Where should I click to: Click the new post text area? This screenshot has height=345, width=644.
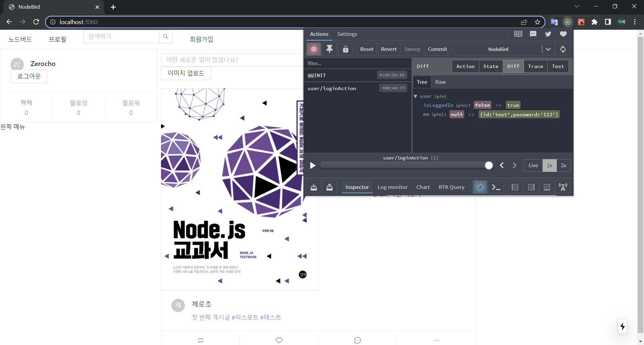pos(232,60)
